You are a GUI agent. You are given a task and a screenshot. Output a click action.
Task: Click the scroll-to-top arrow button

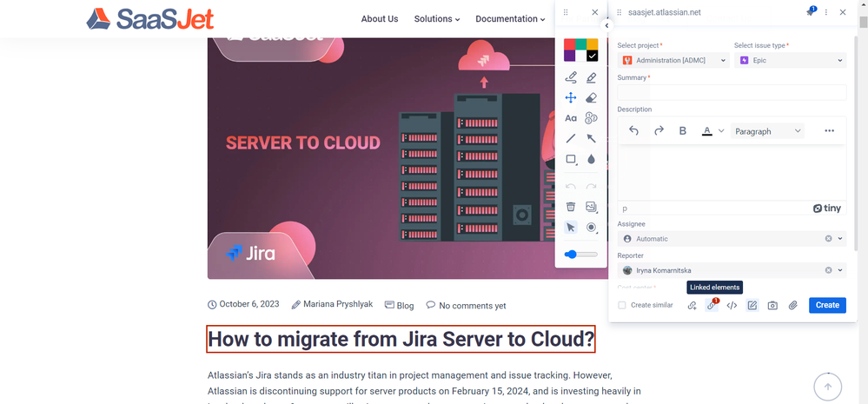point(827,387)
